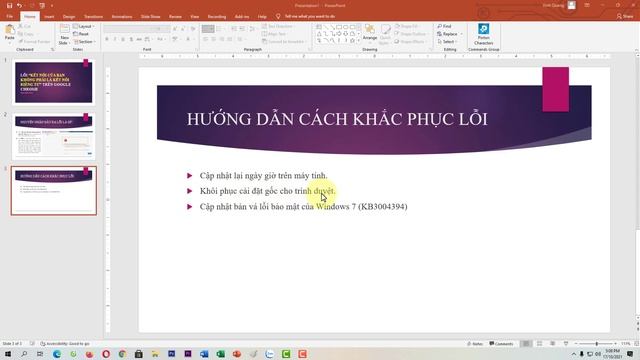Click the Pixton Characters icon

484,34
